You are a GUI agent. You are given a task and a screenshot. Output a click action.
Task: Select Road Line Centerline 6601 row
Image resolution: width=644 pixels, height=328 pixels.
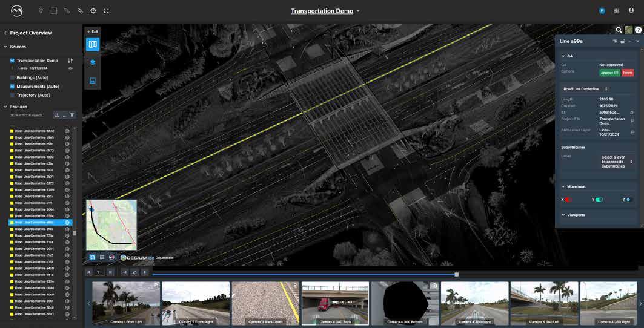40,249
